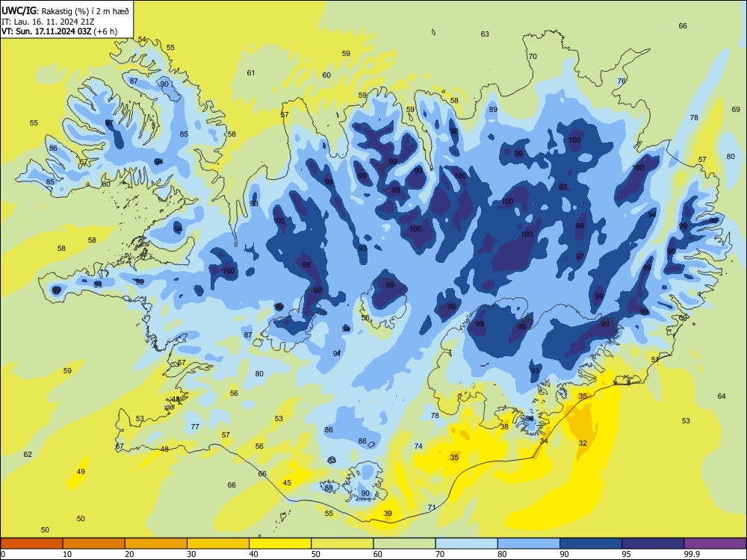Select the navy 95–99.9 legend swatch
This screenshot has width=747, height=560.
(x=653, y=544)
